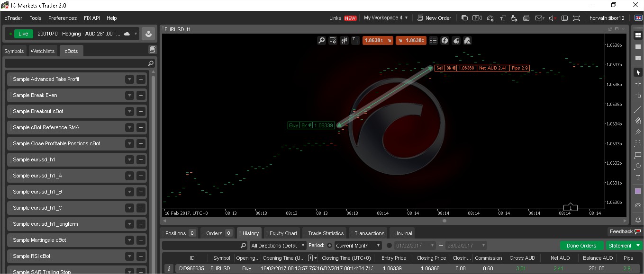Screen dimensions: 644x274
Task: Open the Preferences menu
Action: (63, 18)
